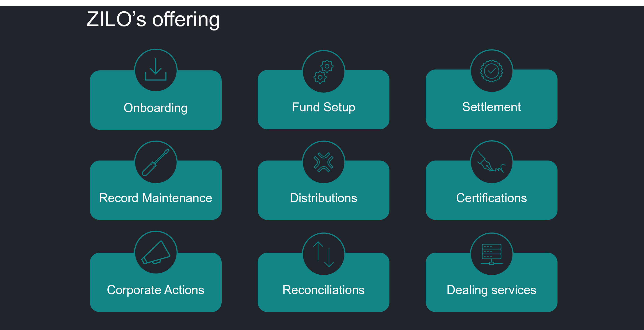Click the Distributions arrows icon
Viewport: 644px width, 330px height.
[x=324, y=162]
